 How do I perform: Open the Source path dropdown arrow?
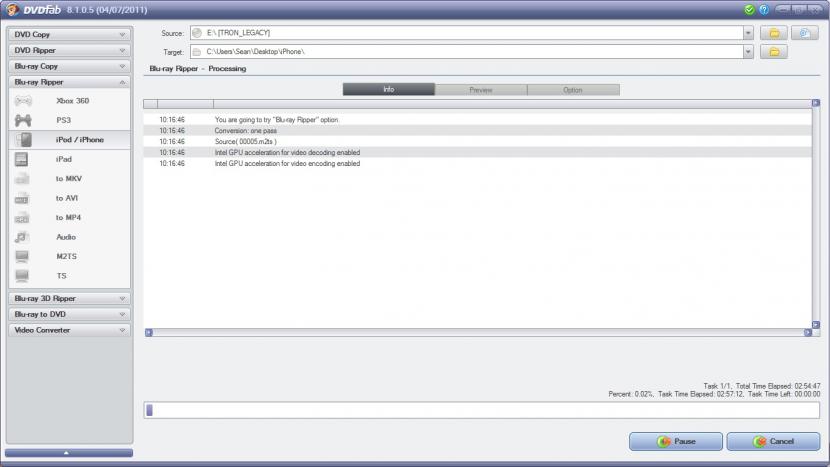click(x=747, y=33)
